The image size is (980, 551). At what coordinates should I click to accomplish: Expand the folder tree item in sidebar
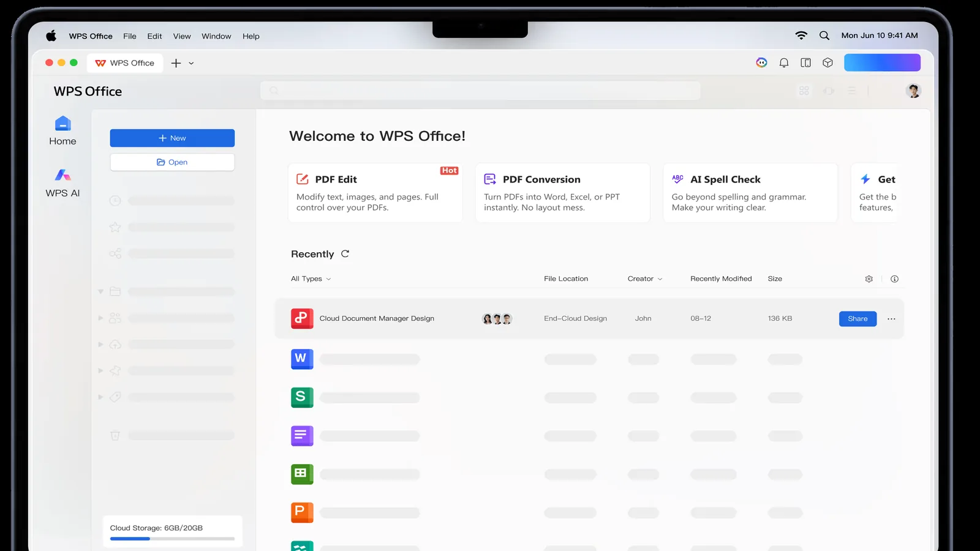tap(100, 291)
